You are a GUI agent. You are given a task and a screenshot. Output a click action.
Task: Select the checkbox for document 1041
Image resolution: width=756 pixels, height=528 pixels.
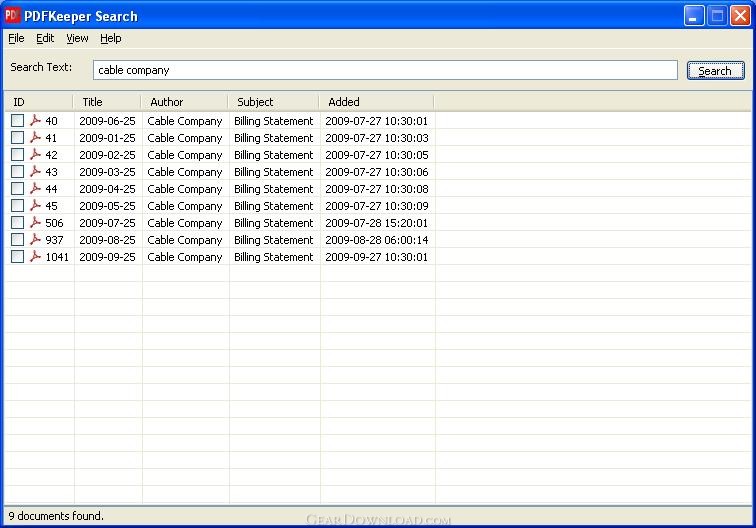coord(17,257)
